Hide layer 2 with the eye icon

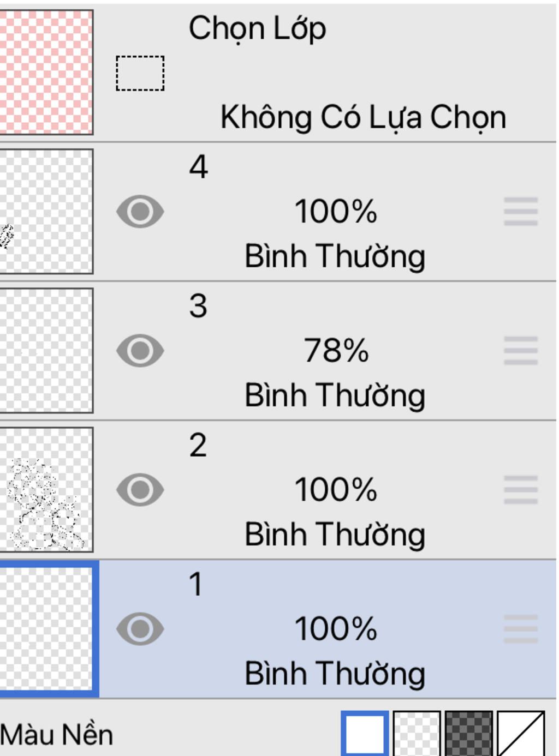click(140, 490)
